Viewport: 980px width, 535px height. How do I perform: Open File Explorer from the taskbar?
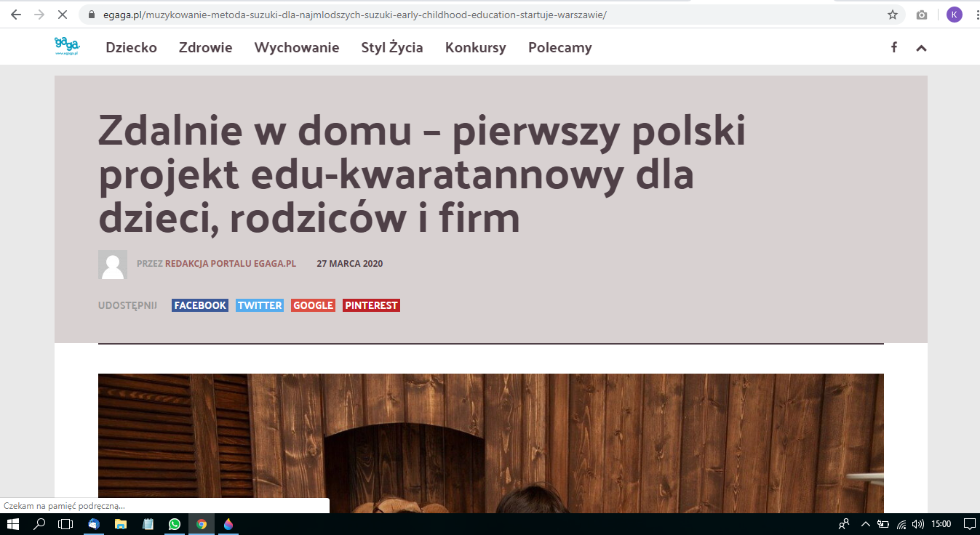coord(120,523)
